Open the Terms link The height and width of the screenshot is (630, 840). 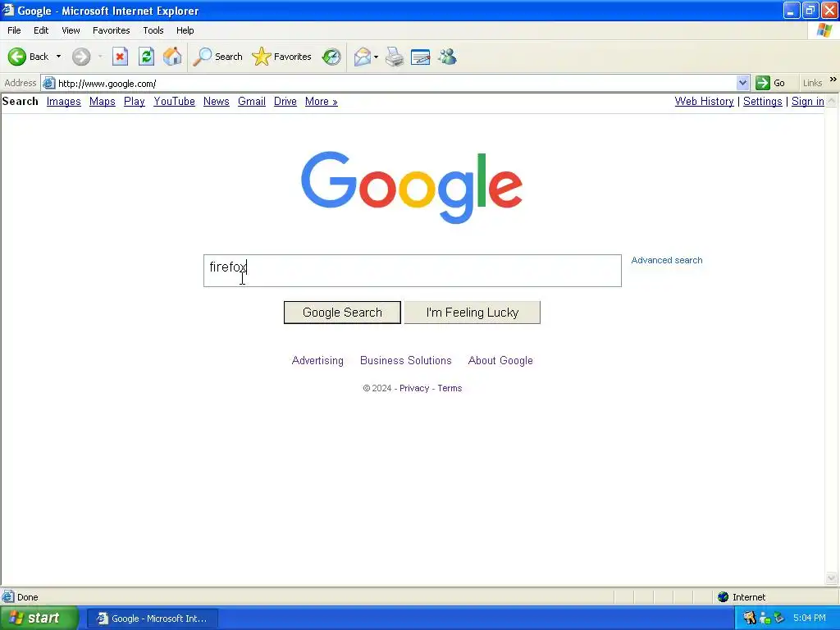pyautogui.click(x=450, y=388)
